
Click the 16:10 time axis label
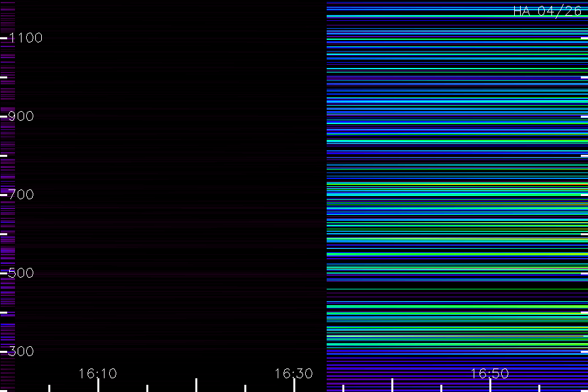(x=97, y=374)
